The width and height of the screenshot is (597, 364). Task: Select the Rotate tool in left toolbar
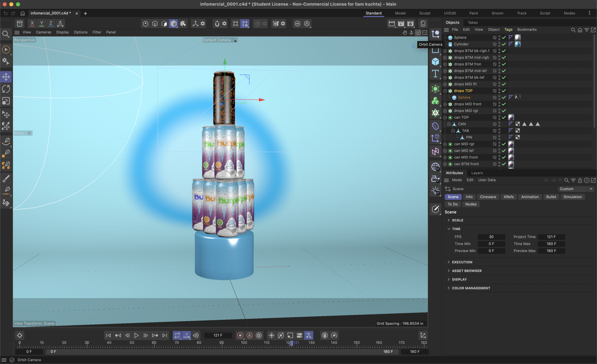coord(6,89)
